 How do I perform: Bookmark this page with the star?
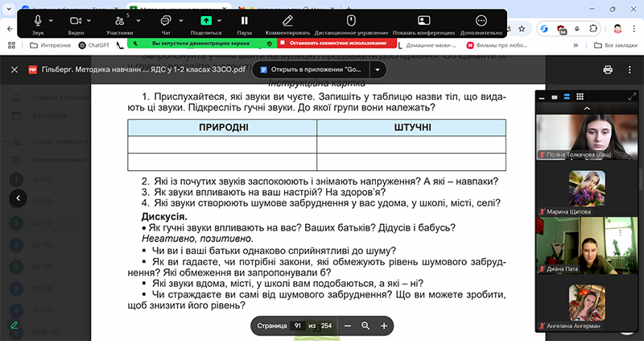pos(522,29)
